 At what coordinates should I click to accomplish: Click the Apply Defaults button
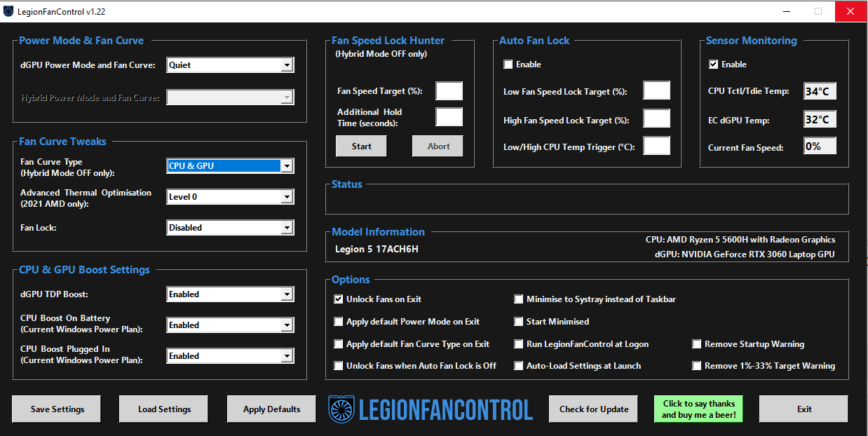click(x=272, y=409)
